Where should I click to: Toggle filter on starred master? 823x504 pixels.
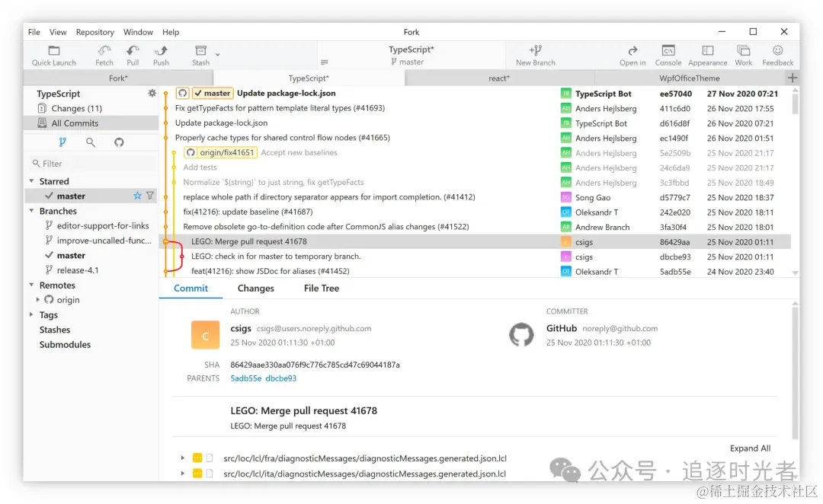coord(150,196)
